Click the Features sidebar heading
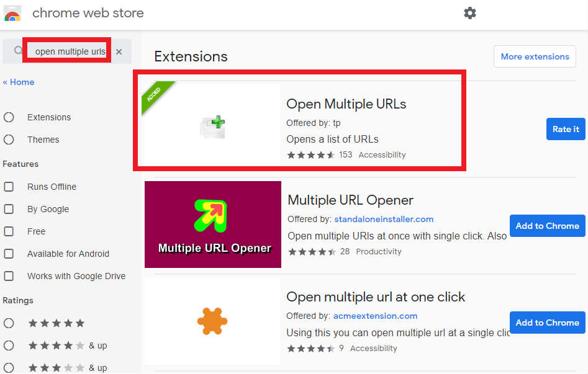This screenshot has height=374, width=588. 20,164
